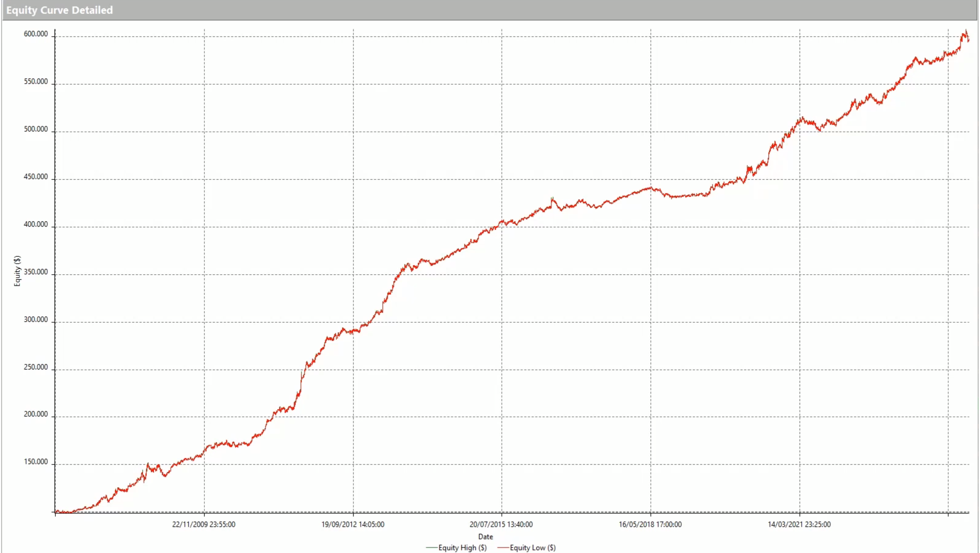Viewport: 980px width, 553px height.
Task: Click the 250.000 y-axis label
Action: pyautogui.click(x=36, y=367)
